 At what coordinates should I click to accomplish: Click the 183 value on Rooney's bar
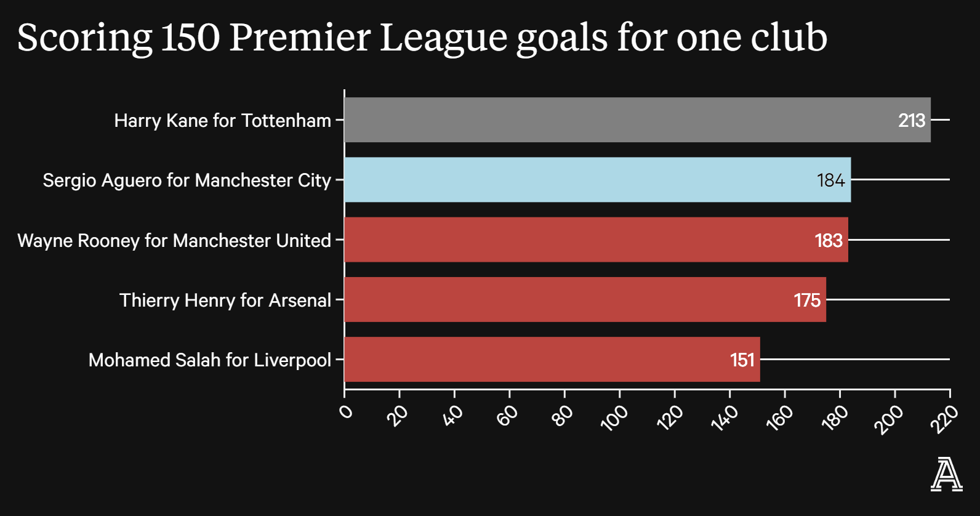click(829, 240)
